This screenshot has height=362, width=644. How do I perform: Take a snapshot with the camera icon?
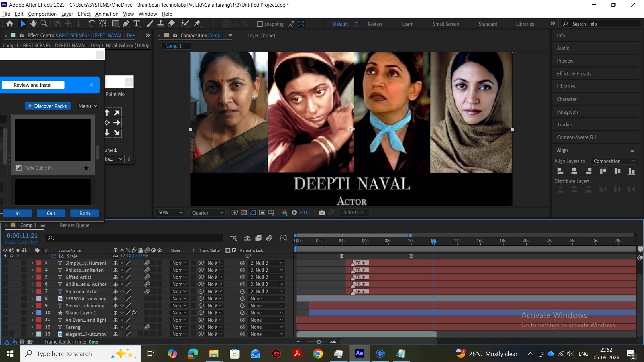[x=322, y=213]
